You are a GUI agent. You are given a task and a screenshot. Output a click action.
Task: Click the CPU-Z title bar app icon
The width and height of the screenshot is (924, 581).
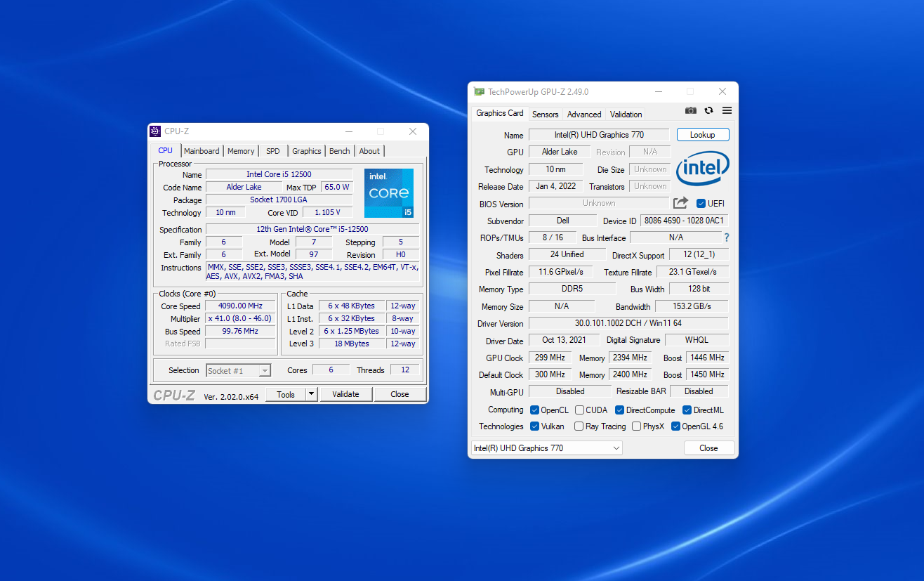[x=156, y=131]
